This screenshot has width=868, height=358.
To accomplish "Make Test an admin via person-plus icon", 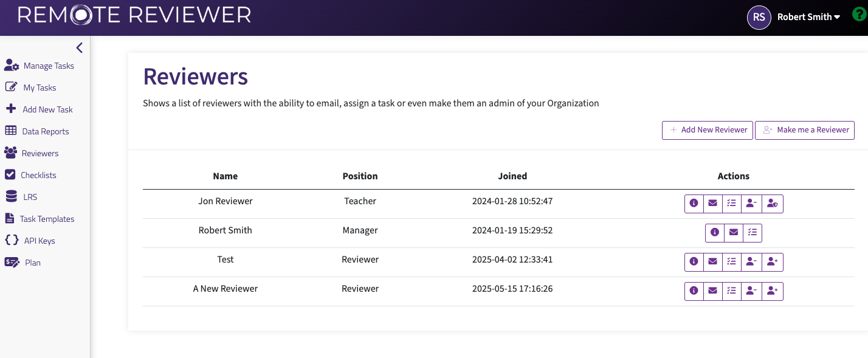I will [x=772, y=261].
